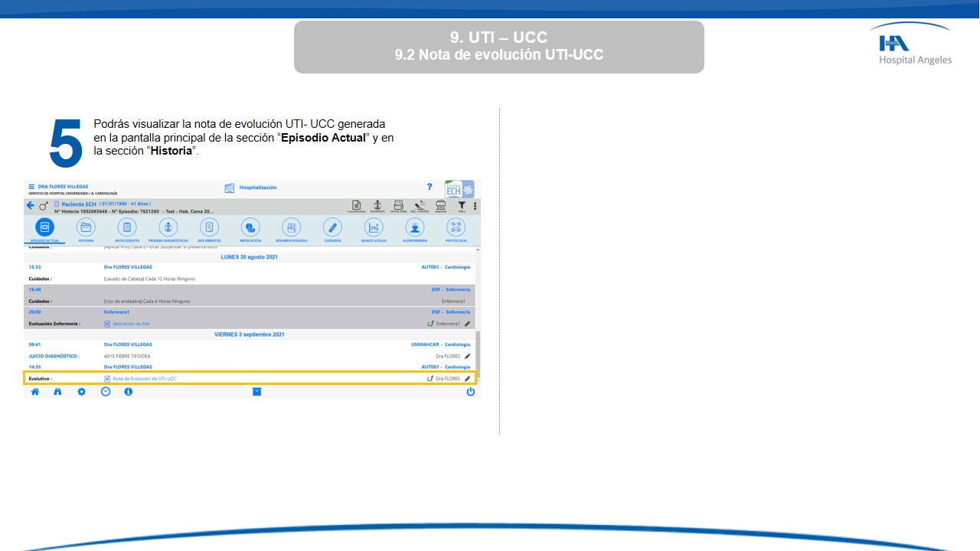The image size is (980, 551).
Task: Open the hamburger menu next to DRA FLORES VILLEGAS
Action: [31, 187]
